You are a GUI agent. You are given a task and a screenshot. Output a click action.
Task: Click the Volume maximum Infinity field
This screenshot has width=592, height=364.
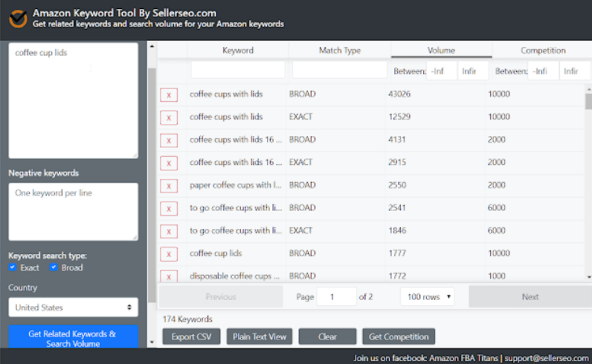click(473, 71)
